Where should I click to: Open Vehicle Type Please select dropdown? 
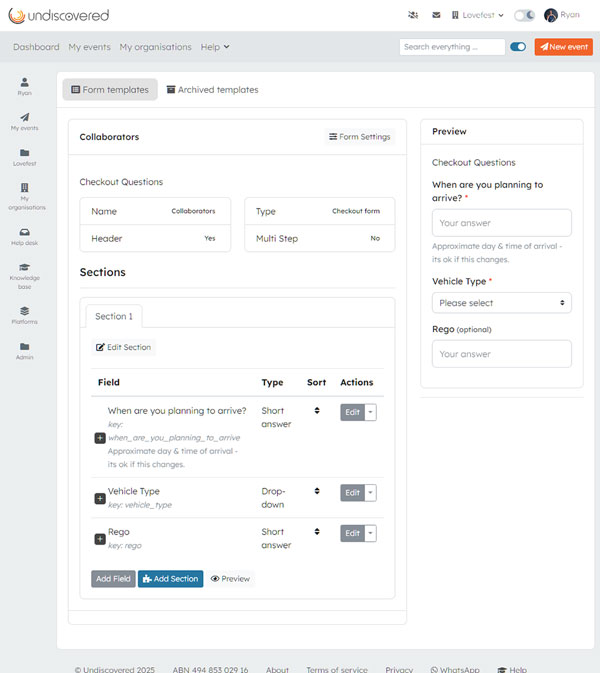(502, 303)
